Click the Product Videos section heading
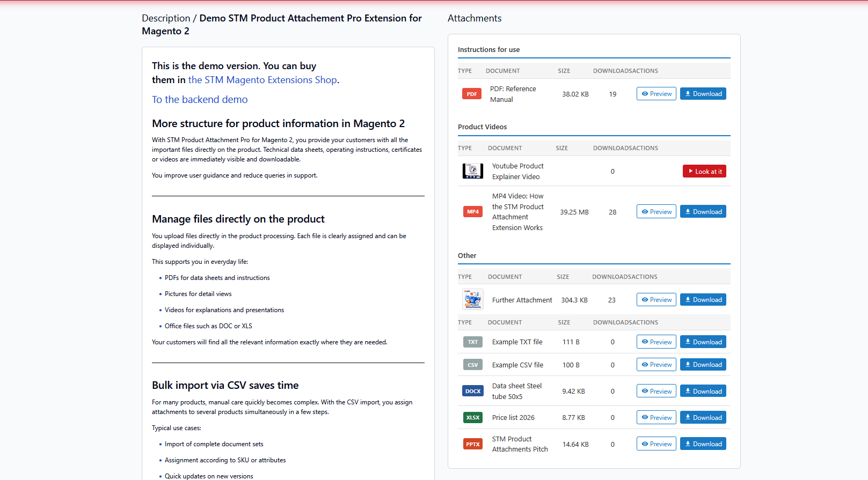868x480 pixels. tap(482, 127)
